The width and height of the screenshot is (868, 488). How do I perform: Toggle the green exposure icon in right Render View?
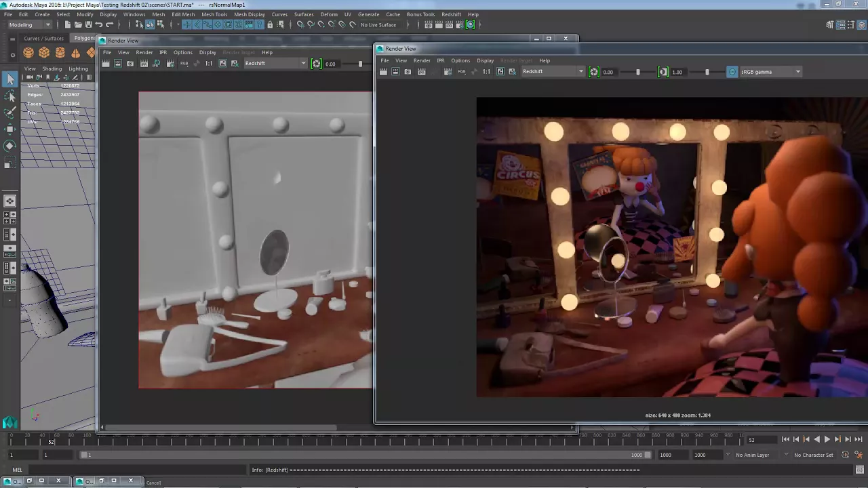click(594, 72)
